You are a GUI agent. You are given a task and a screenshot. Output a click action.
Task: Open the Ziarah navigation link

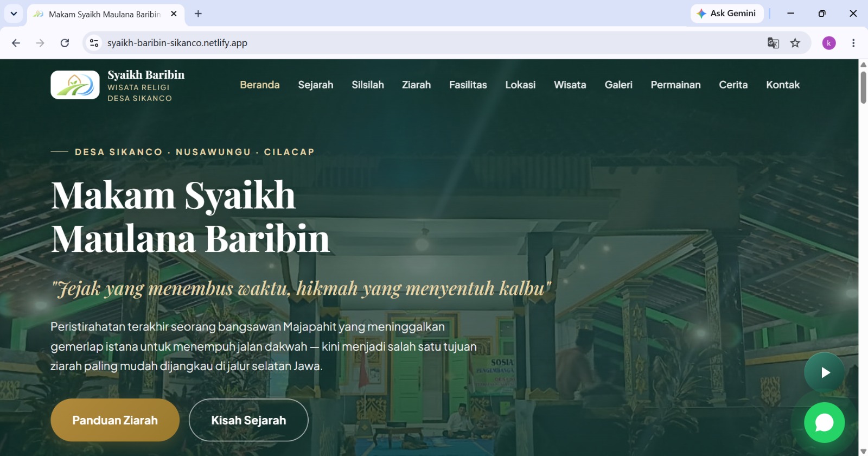tap(417, 85)
